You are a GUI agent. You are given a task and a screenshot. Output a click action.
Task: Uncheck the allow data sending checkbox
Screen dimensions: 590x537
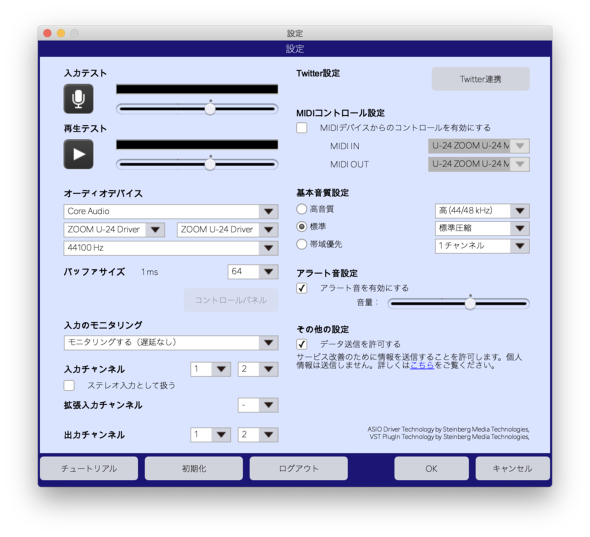301,344
